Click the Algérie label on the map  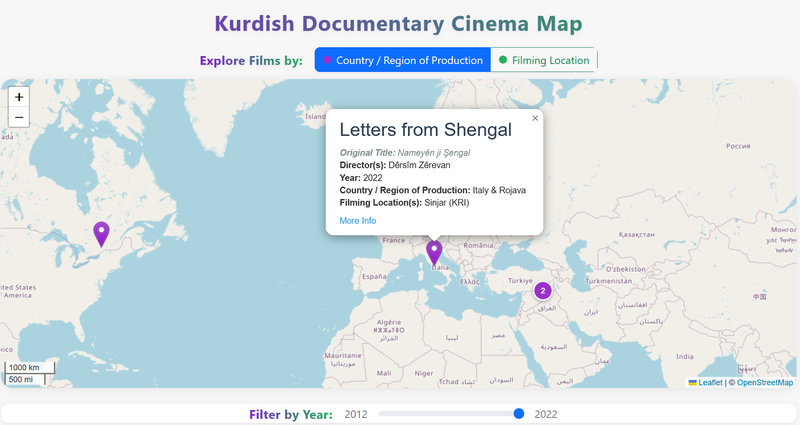[x=389, y=322]
